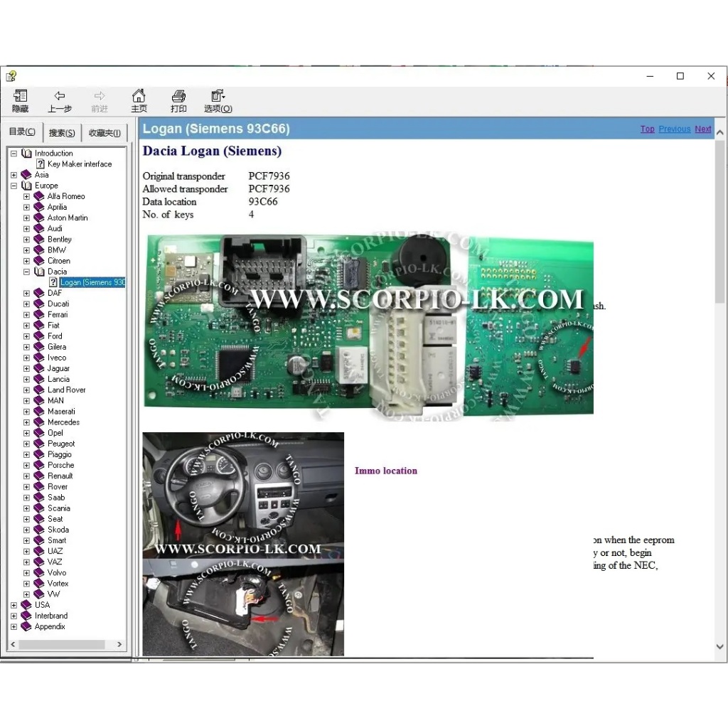Click the content pane scroll down arrow
The image size is (728, 728).
(x=719, y=646)
